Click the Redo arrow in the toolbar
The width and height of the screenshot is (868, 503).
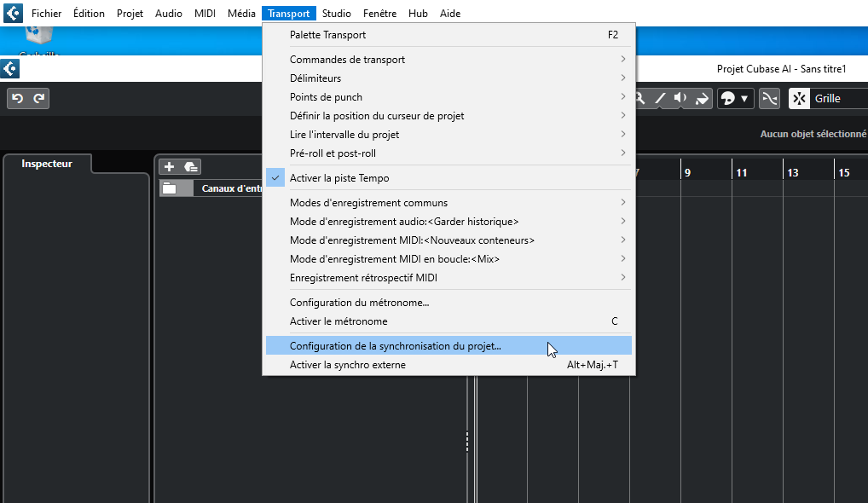point(38,99)
